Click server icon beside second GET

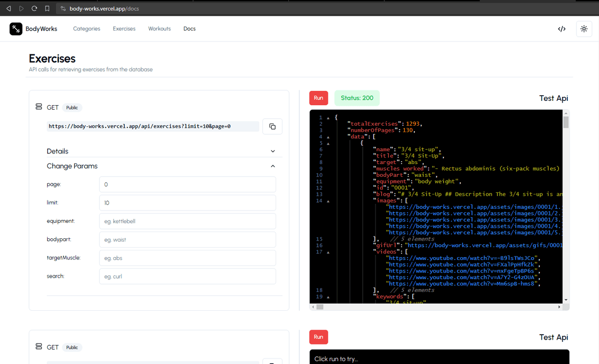pos(39,346)
